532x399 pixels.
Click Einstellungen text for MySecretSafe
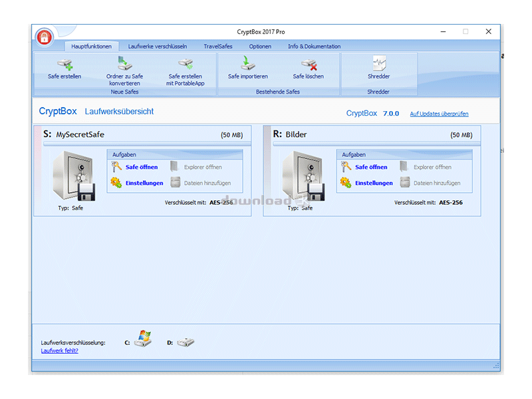coord(144,183)
